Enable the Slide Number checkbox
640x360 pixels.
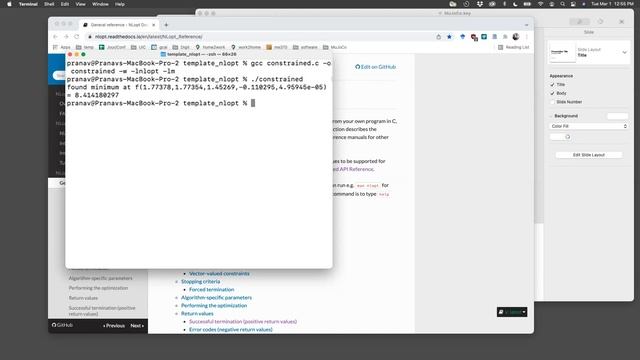point(552,102)
